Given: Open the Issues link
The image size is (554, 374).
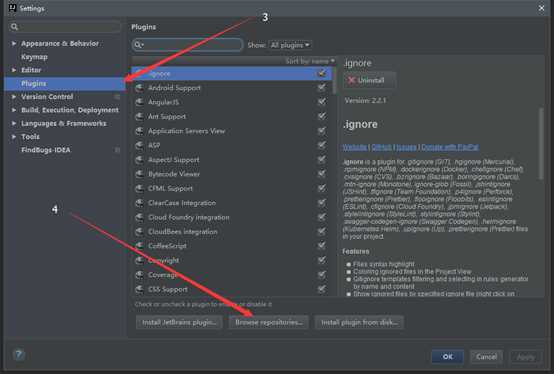Looking at the screenshot, I should pos(406,147).
